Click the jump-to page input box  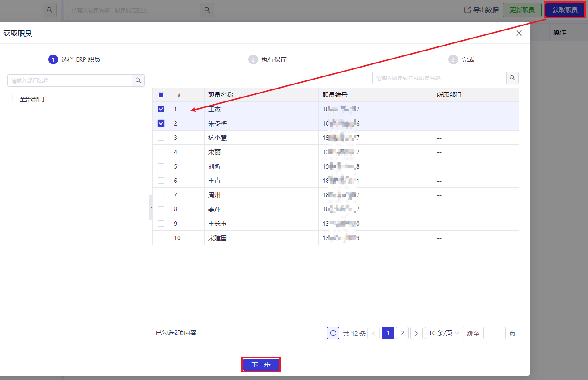(494, 333)
